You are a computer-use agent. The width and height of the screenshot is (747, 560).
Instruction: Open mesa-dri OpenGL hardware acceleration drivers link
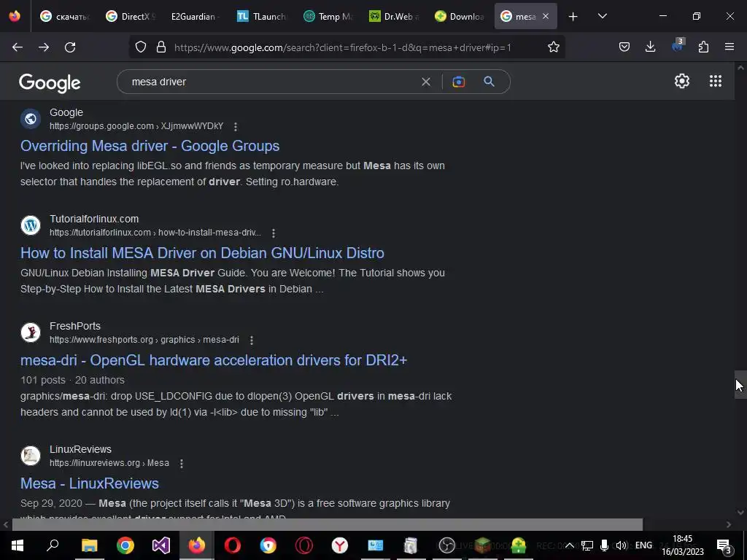pos(214,360)
